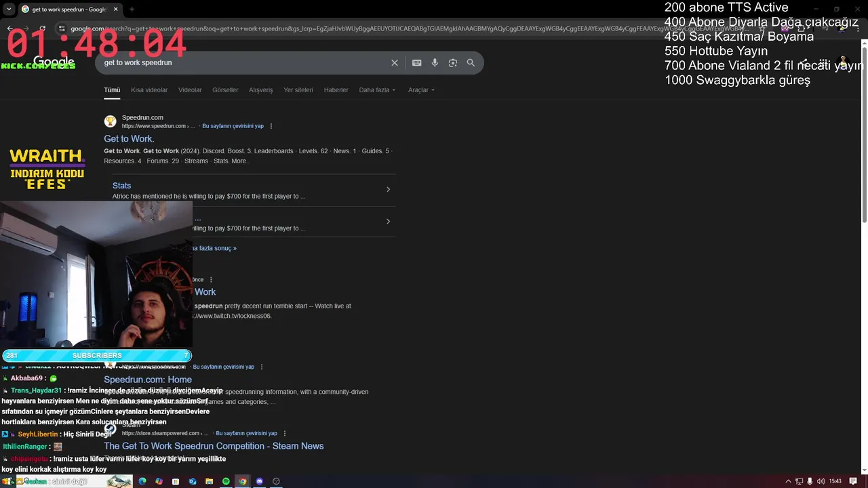Open options menu for the Steam result

point(285,433)
